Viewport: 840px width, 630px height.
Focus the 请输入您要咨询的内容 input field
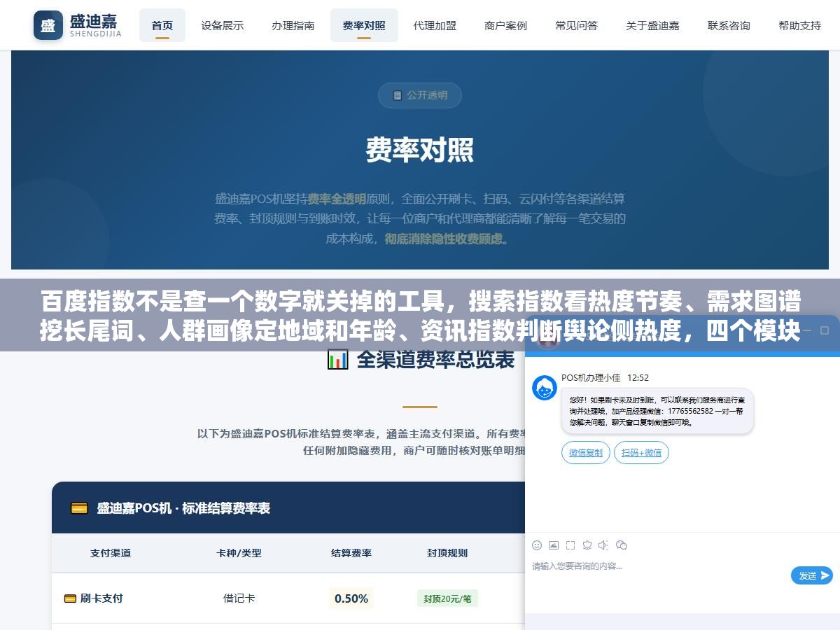coord(658,566)
